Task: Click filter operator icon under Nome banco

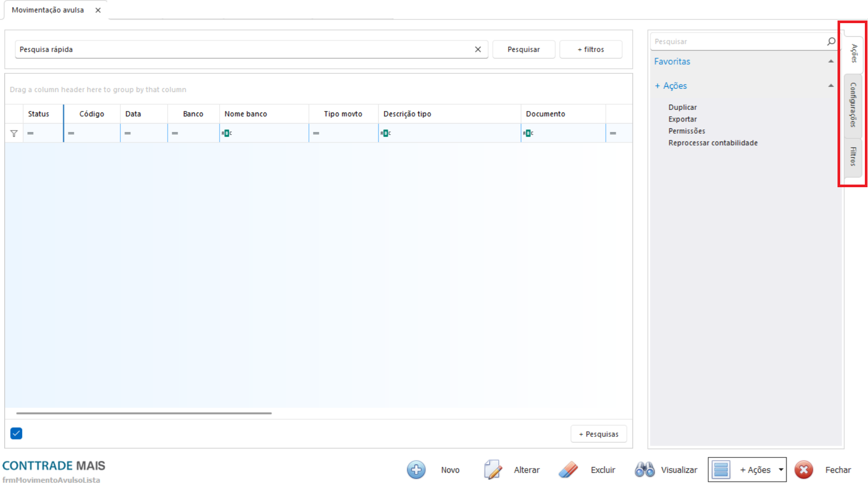Action: click(x=226, y=134)
